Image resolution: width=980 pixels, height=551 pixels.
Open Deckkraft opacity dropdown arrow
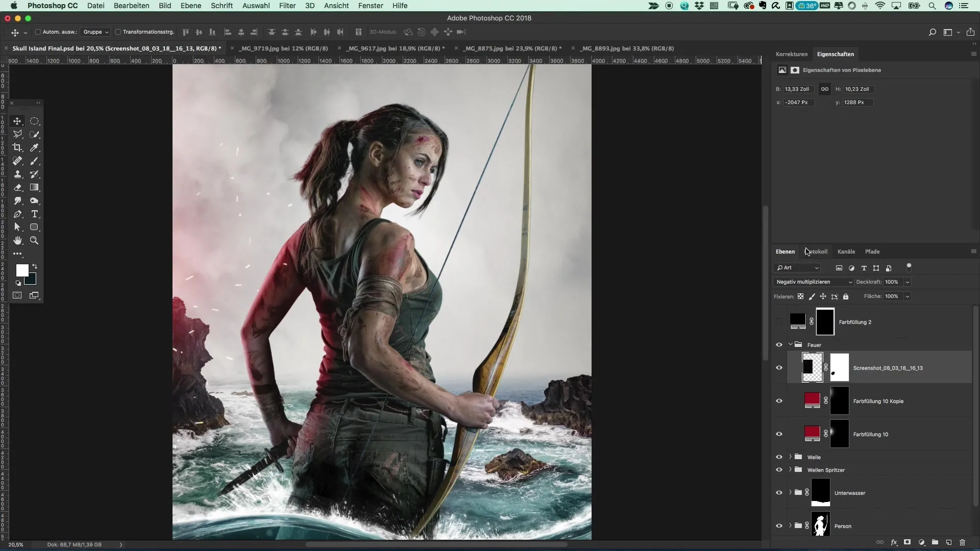tap(908, 282)
